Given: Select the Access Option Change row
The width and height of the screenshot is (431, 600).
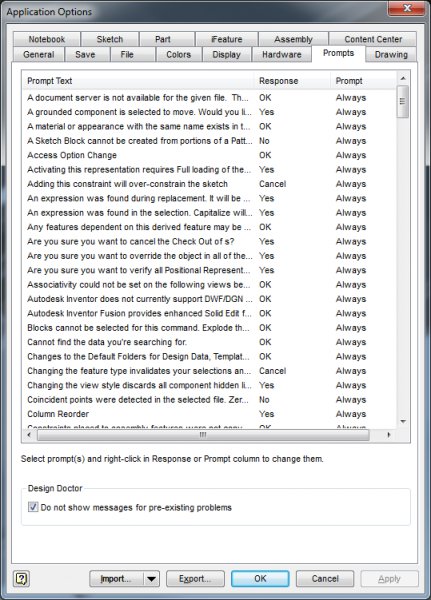Looking at the screenshot, I should [209, 155].
